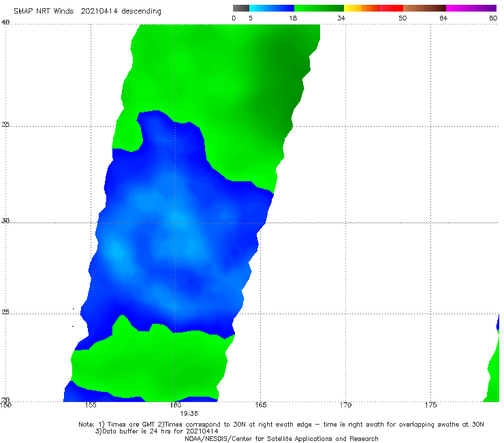Click the longitude axis label '175'
Image resolution: width=504 pixels, height=443 pixels.
tap(430, 405)
